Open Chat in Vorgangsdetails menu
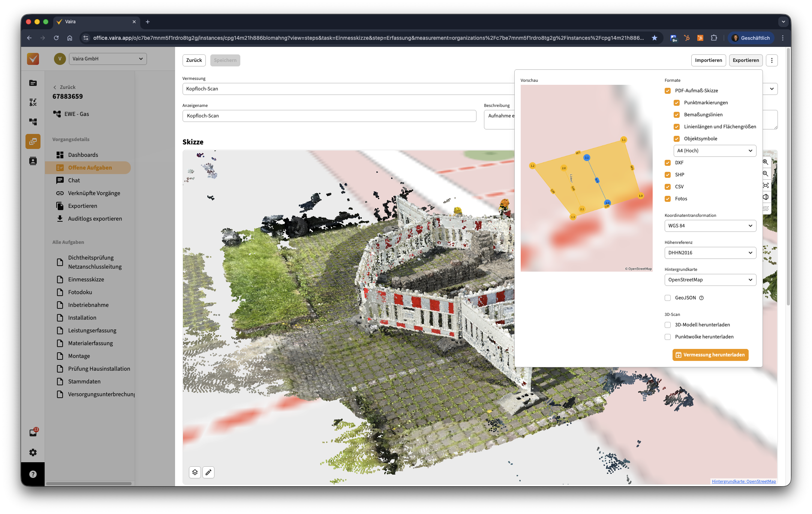812x514 pixels. (74, 180)
